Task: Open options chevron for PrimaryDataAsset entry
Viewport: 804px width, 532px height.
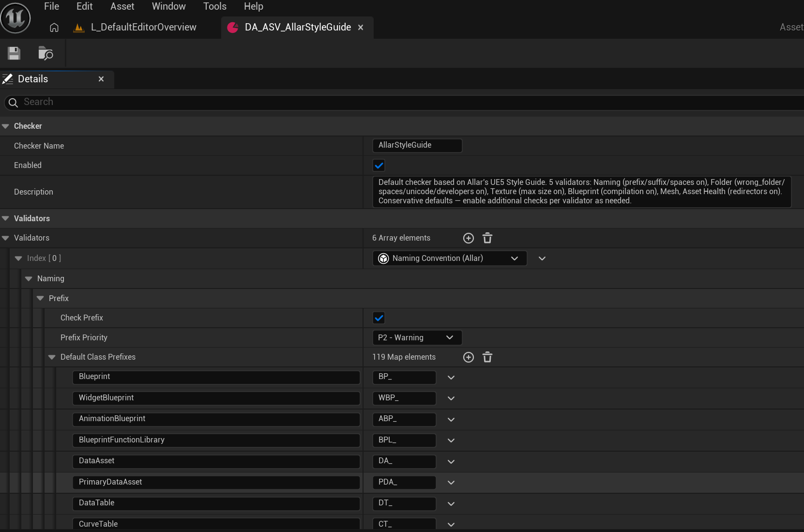Action: 451,483
